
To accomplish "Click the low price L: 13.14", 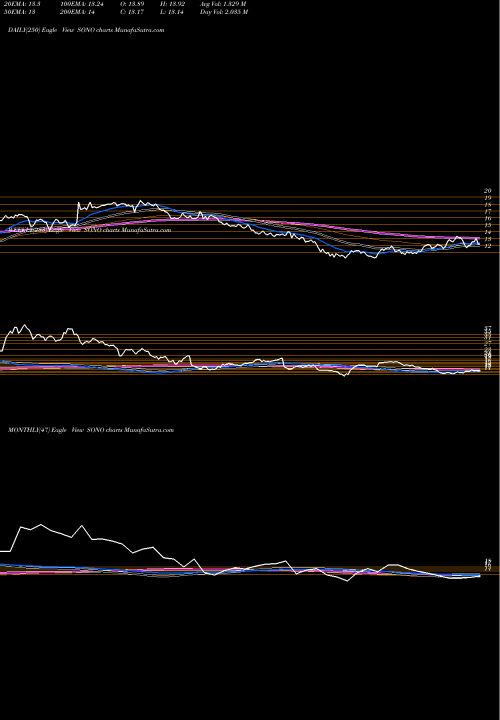I will pos(171,12).
